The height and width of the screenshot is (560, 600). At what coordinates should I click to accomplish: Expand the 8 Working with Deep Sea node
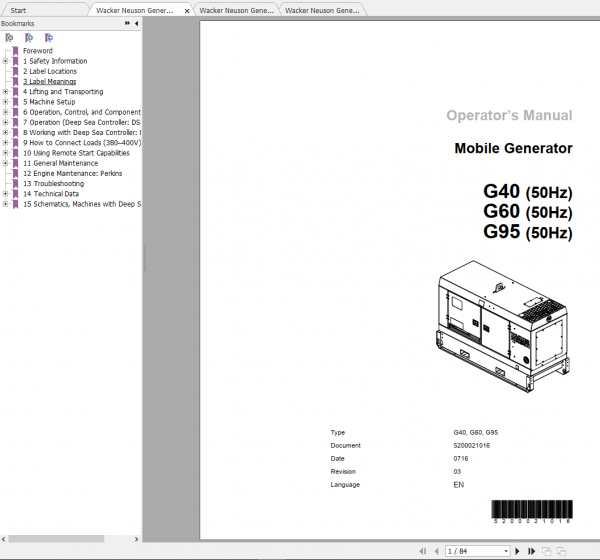click(x=5, y=132)
